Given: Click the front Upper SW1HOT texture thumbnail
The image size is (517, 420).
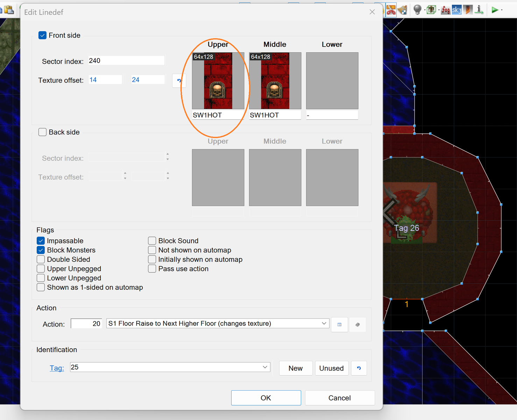Looking at the screenshot, I should (218, 81).
